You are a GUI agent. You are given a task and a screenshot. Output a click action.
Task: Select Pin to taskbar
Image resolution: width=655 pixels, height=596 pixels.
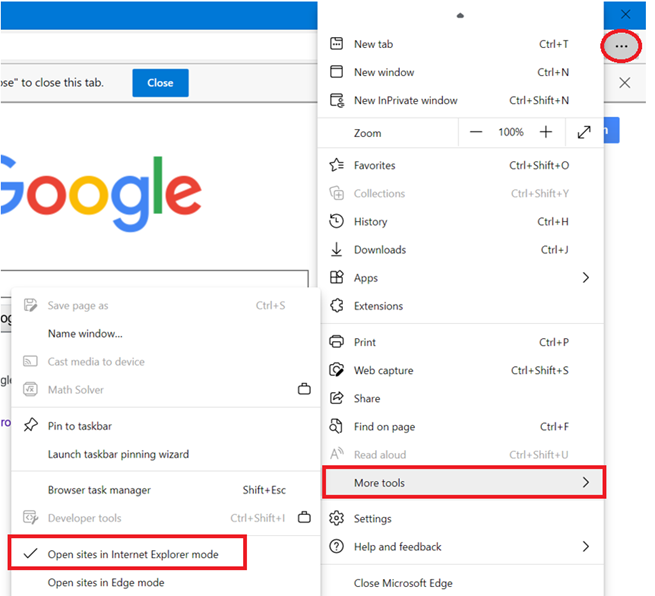(x=165, y=426)
